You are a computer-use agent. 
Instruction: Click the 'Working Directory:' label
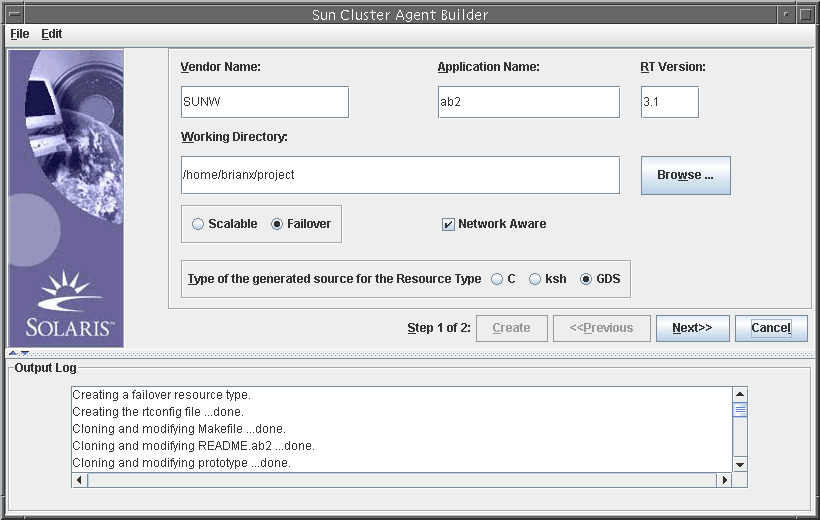[x=234, y=137]
